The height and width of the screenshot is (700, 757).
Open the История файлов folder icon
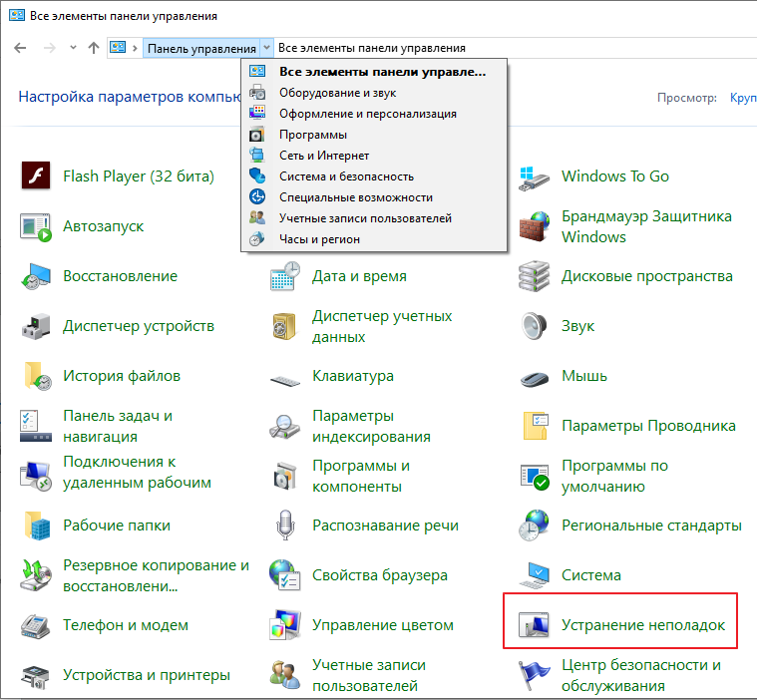(x=36, y=376)
